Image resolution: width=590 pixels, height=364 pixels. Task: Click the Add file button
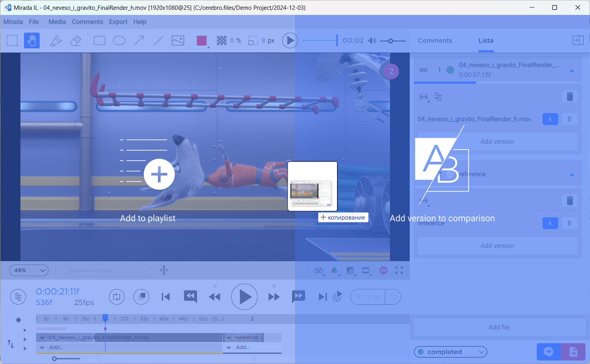click(499, 327)
